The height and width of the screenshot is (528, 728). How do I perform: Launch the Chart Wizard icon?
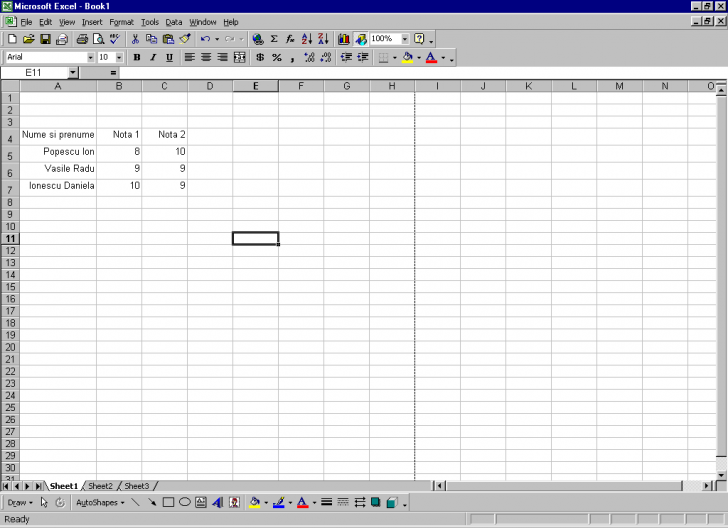343,39
